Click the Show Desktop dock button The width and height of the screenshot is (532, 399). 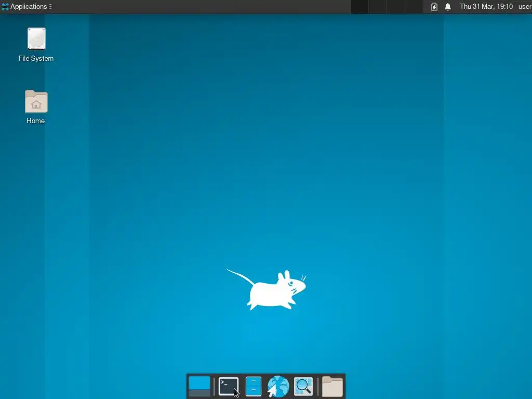click(x=199, y=387)
